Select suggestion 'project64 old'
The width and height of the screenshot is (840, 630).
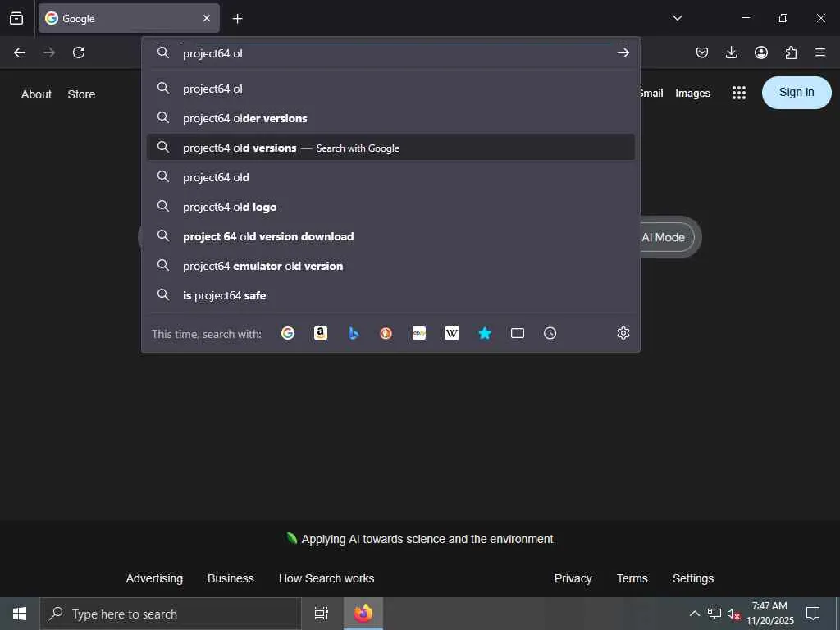coord(390,177)
